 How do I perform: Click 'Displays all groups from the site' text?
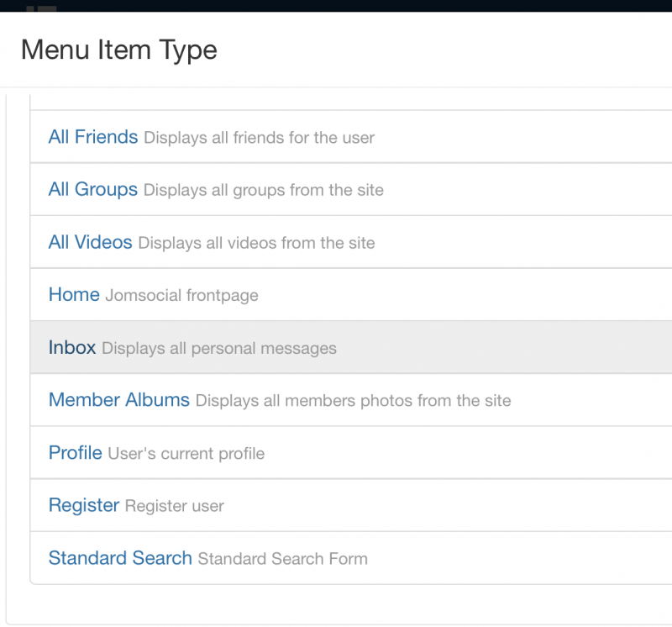click(263, 190)
